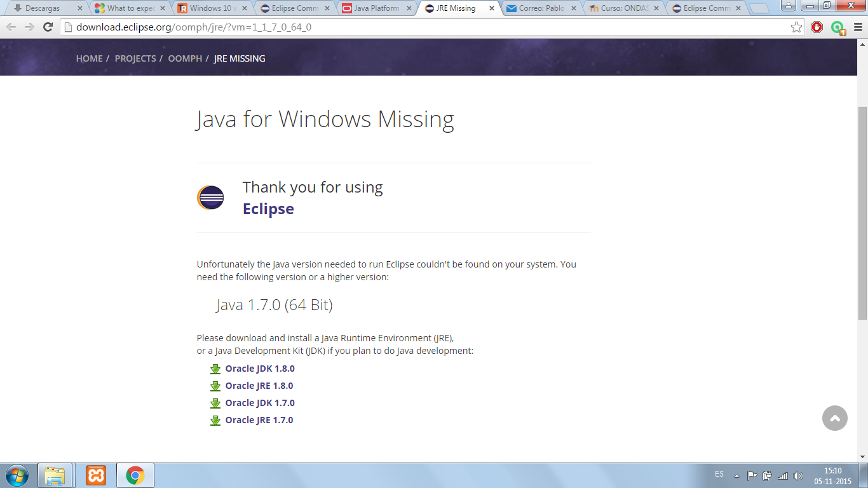Show hidden tray icons with the arrow
868x488 pixels.
736,476
